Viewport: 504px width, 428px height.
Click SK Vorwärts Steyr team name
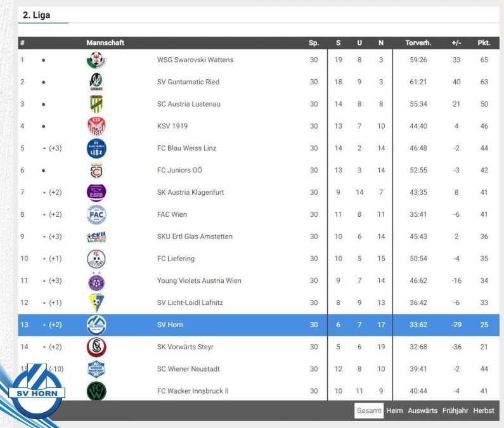pos(185,347)
